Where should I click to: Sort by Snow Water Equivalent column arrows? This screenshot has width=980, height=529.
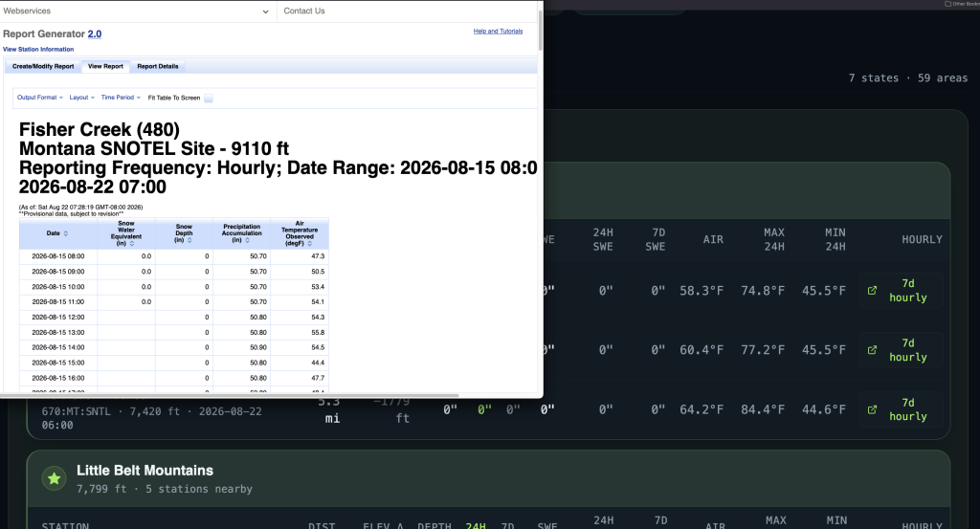(132, 244)
